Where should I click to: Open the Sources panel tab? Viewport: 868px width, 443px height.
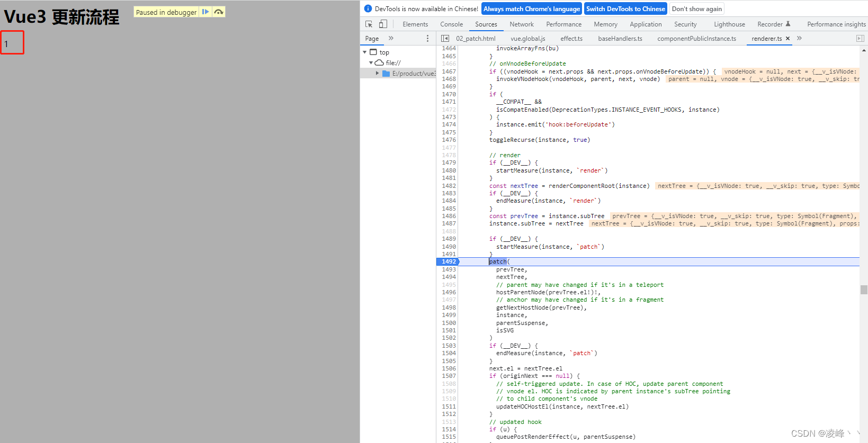point(486,24)
